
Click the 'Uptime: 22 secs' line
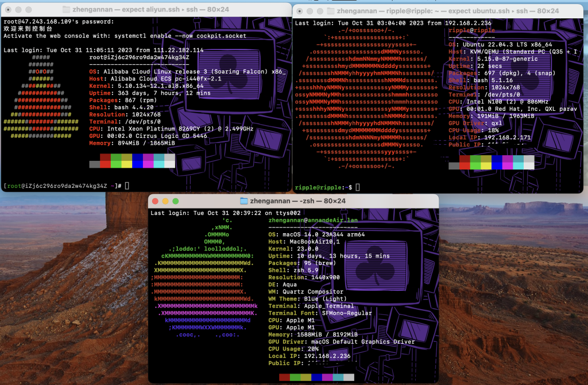[x=475, y=66]
